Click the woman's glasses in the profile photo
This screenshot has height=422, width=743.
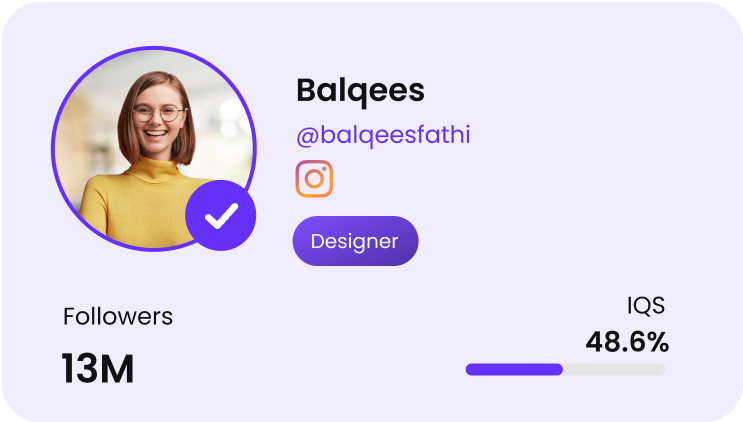158,113
